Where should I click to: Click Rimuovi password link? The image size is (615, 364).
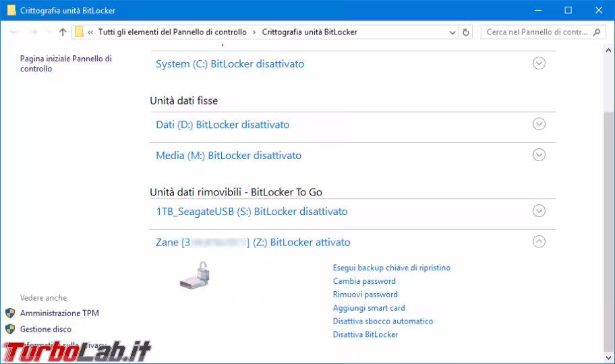click(365, 295)
